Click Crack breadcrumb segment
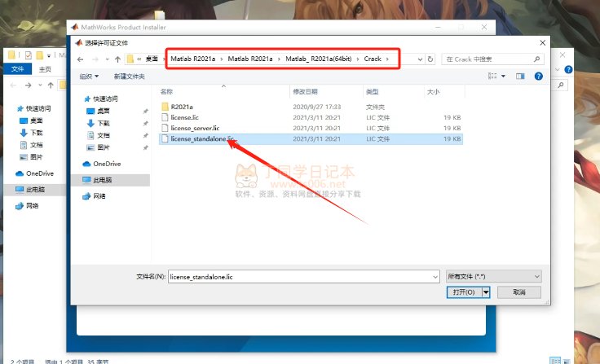Screen dimensions: 600x364 tap(373, 59)
